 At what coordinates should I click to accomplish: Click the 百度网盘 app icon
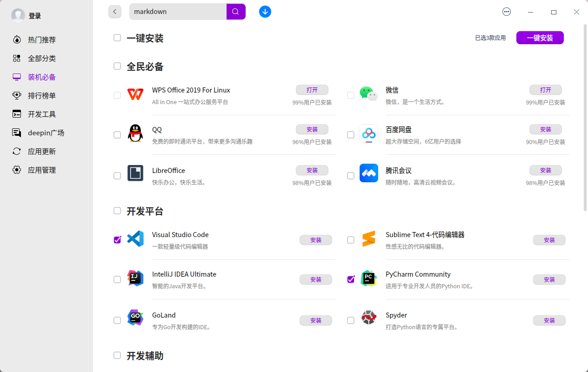[368, 134]
